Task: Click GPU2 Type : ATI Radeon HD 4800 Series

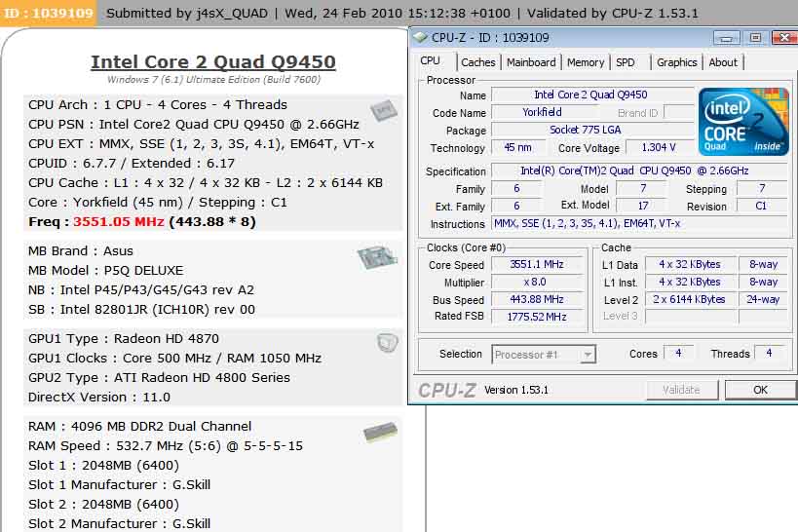Action: coord(159,377)
